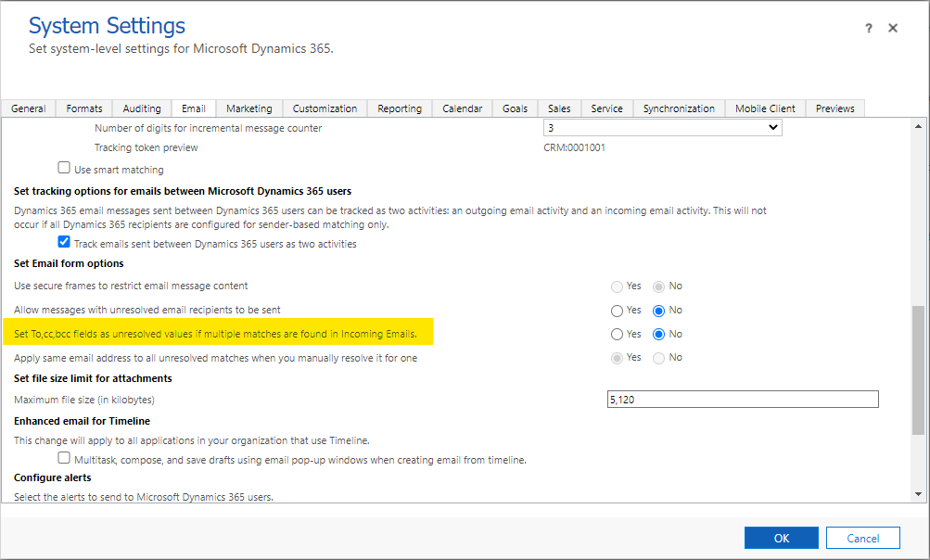Enable email pop-up windows for Timeline checkbox

click(64, 458)
